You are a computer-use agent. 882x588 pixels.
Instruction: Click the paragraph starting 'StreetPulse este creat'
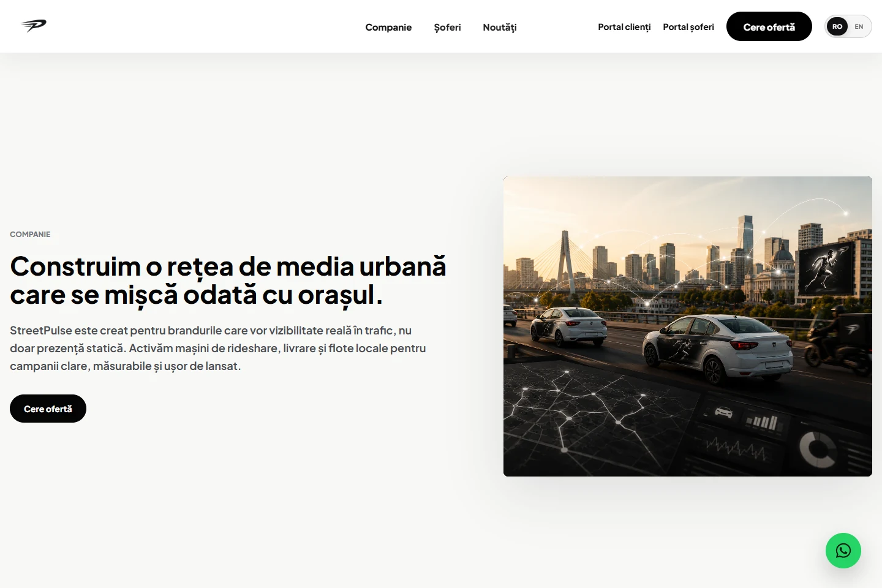[218, 348]
